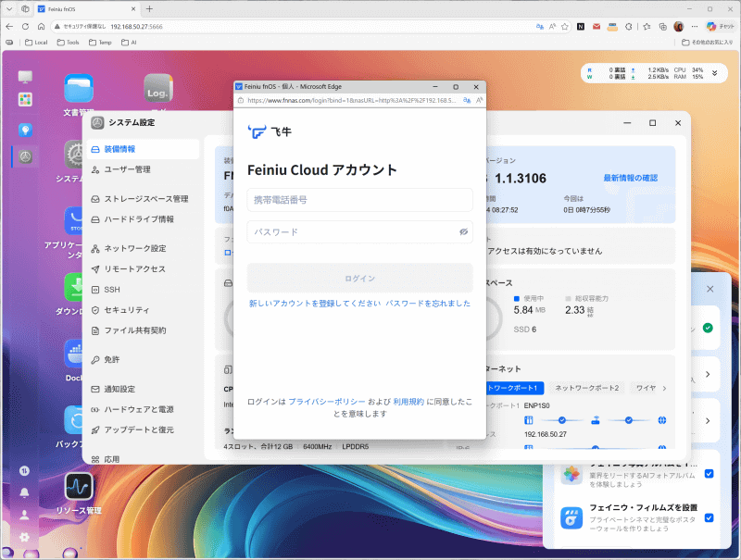
Task: Click the lightbulb tips icon in left dock
Action: coord(25,130)
